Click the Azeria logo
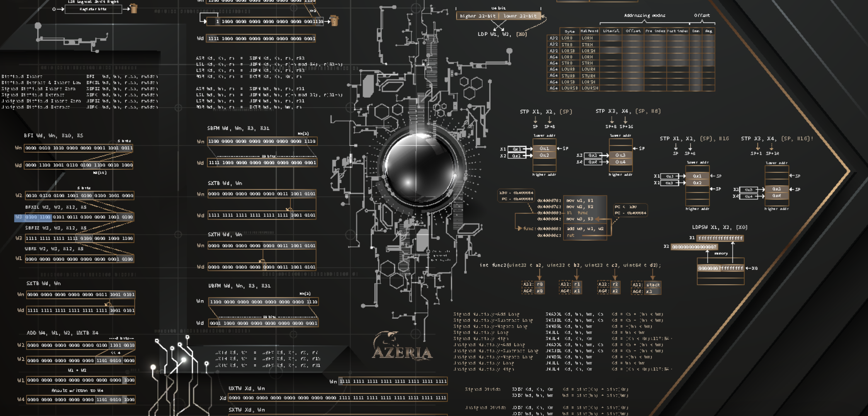 tap(402, 346)
